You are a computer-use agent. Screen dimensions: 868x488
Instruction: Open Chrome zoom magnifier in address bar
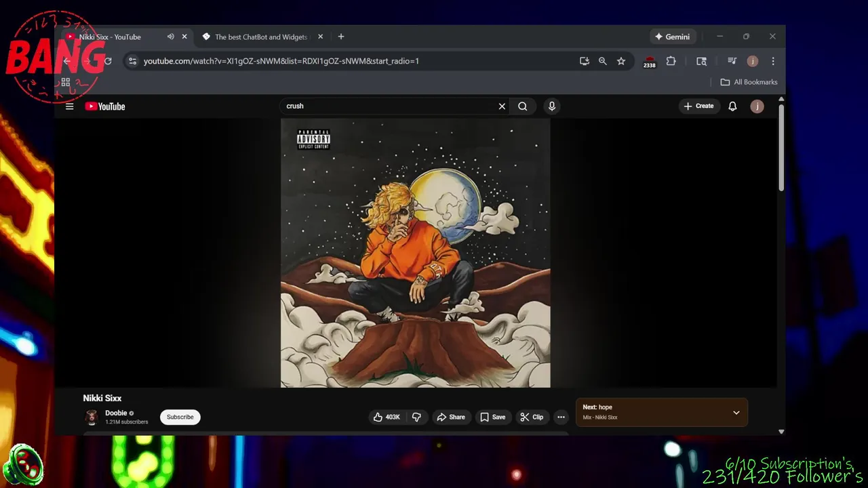coord(603,61)
